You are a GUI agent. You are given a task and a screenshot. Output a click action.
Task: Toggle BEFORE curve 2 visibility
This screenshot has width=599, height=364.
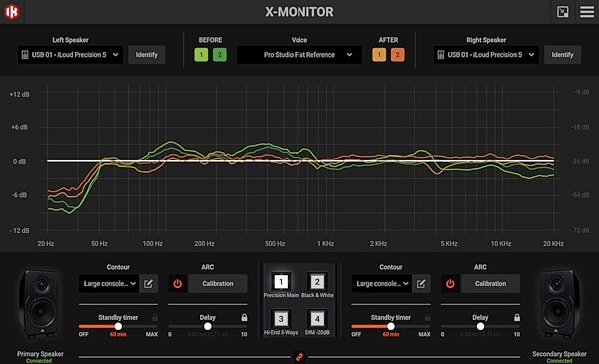coord(220,55)
